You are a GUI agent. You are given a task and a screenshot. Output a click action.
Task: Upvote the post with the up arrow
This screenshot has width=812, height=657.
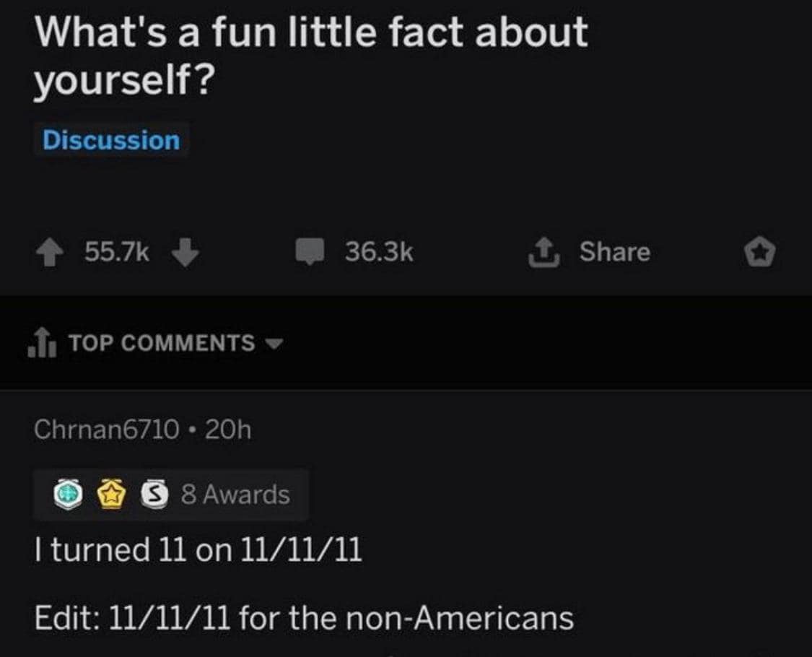(49, 252)
